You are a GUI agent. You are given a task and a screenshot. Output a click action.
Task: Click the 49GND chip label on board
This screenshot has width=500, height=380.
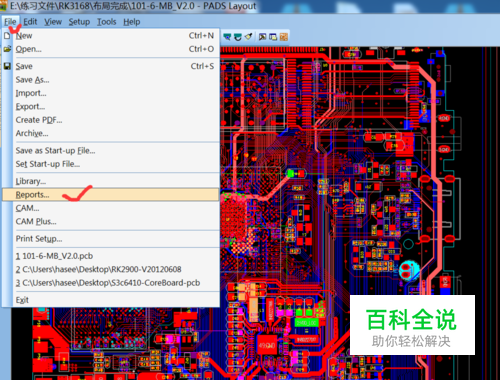click(267, 345)
